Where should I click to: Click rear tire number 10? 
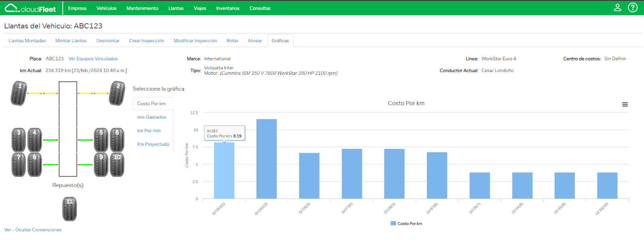(117, 164)
